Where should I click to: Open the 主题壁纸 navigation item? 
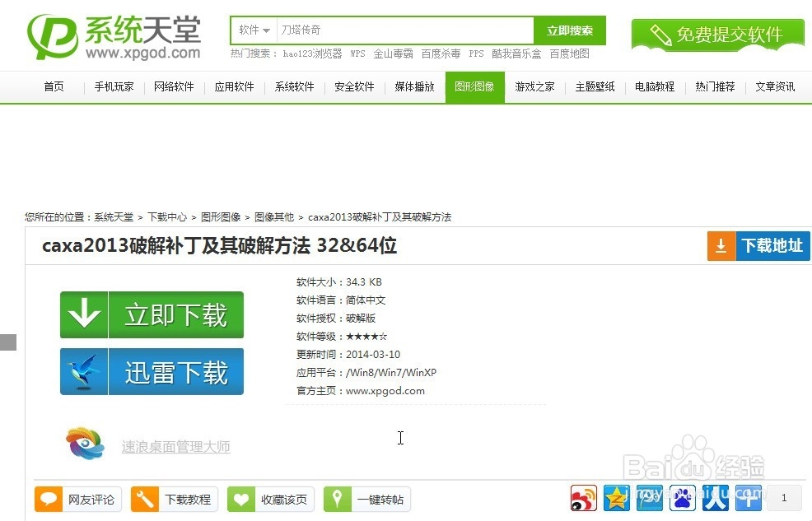click(595, 86)
